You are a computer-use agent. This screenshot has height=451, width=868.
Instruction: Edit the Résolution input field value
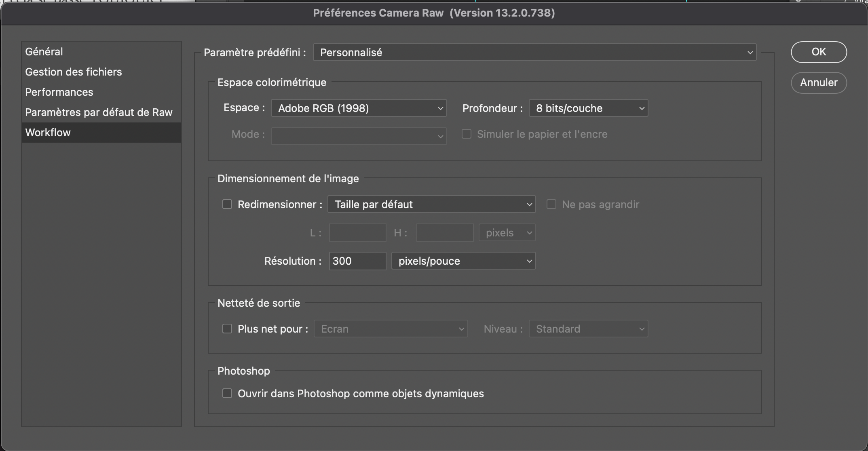pyautogui.click(x=357, y=261)
